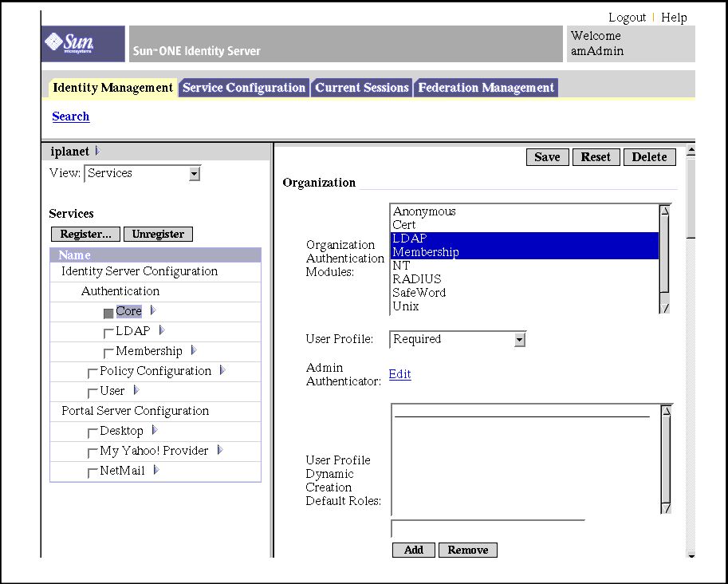
Task: Click the Register... button
Action: [x=85, y=234]
